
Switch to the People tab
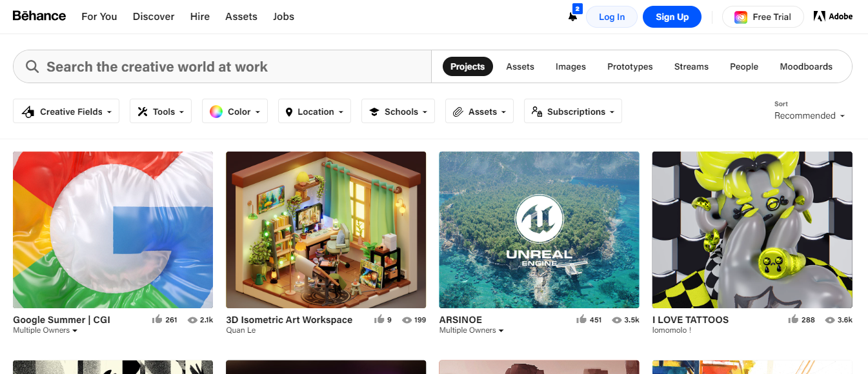tap(744, 66)
